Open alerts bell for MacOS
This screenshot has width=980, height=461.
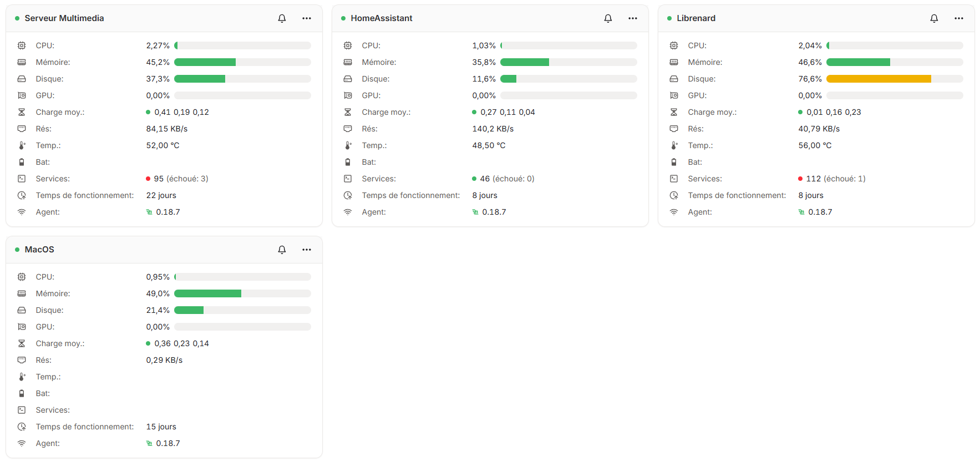coord(282,250)
